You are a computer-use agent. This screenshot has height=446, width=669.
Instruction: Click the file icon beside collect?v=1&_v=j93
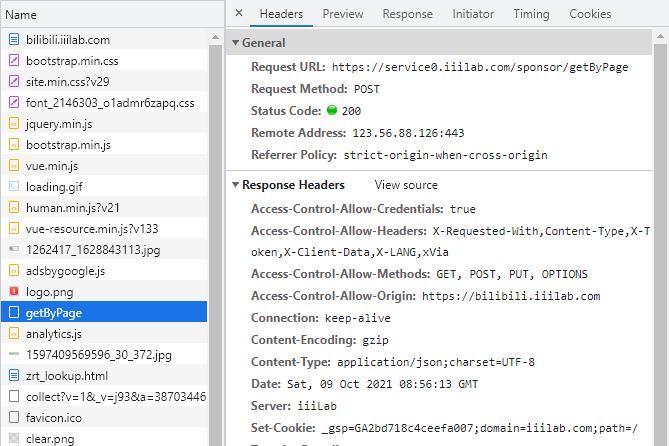coord(14,396)
